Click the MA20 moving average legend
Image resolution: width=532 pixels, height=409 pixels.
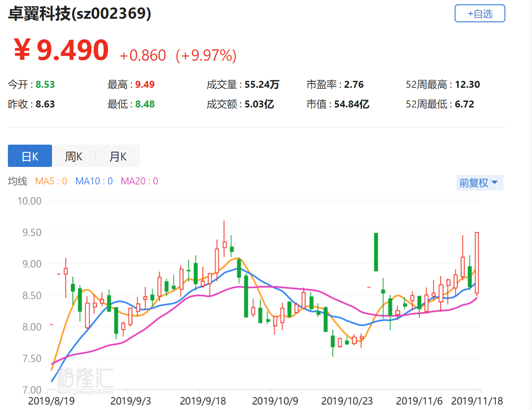tap(139, 181)
